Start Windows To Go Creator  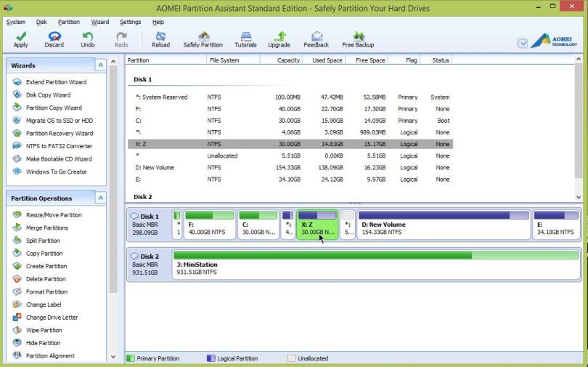(57, 172)
